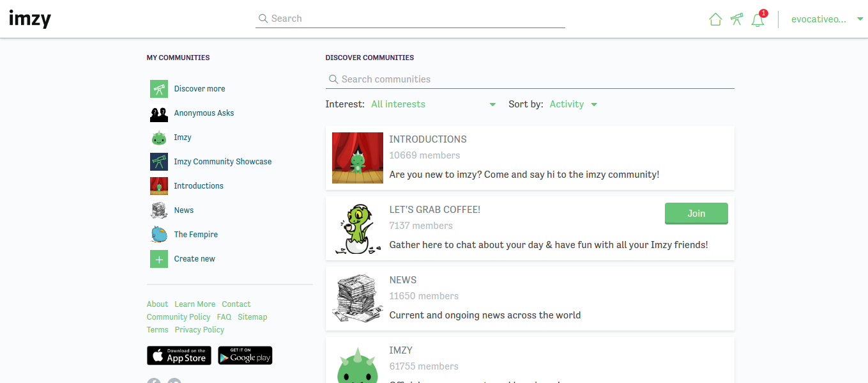Click the 11650 members text
The width and height of the screenshot is (868, 383).
pos(424,296)
